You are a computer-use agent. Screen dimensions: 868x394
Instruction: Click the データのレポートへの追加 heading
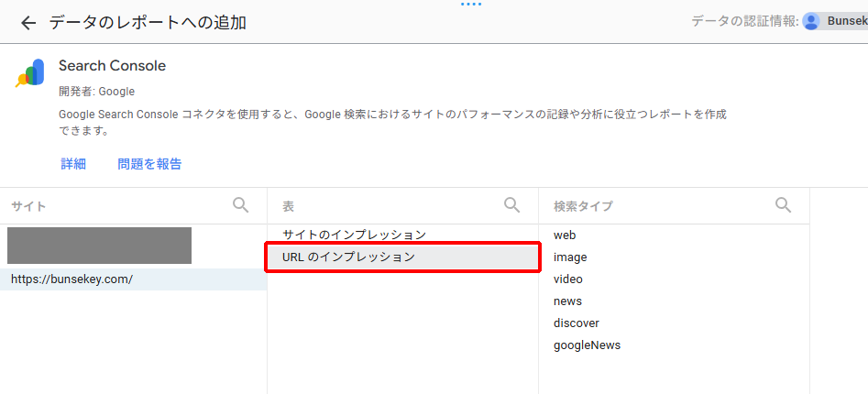(x=148, y=23)
